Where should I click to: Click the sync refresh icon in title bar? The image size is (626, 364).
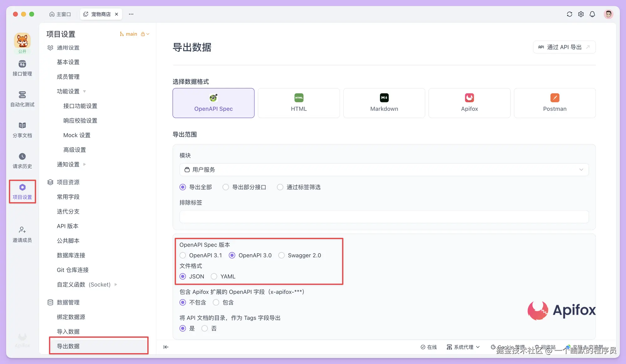(569, 14)
